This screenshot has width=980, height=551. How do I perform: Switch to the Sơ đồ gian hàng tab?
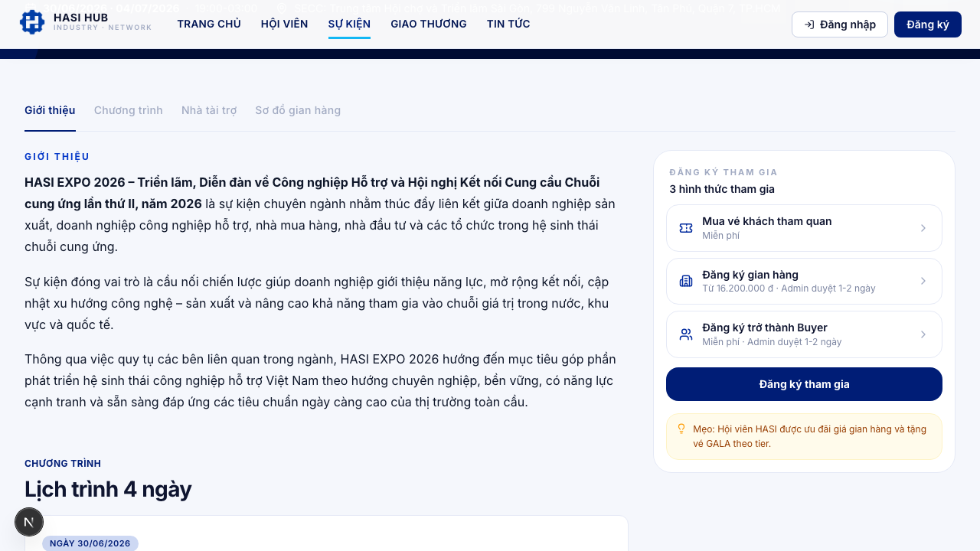(x=298, y=110)
